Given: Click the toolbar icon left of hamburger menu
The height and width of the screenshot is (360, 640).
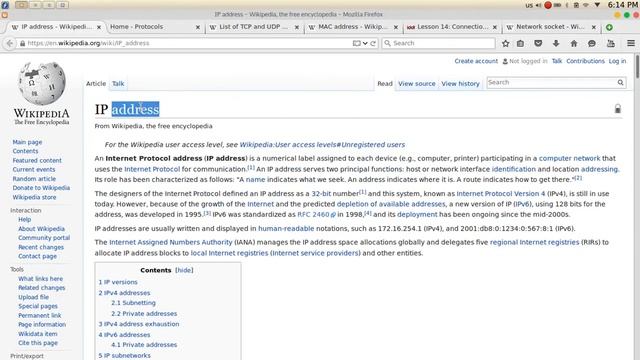Looking at the screenshot, I should click(611, 43).
